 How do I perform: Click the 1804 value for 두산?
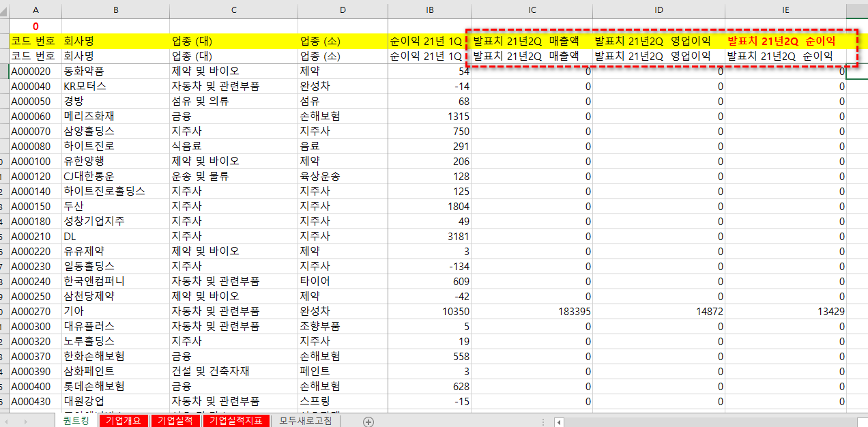(429, 206)
